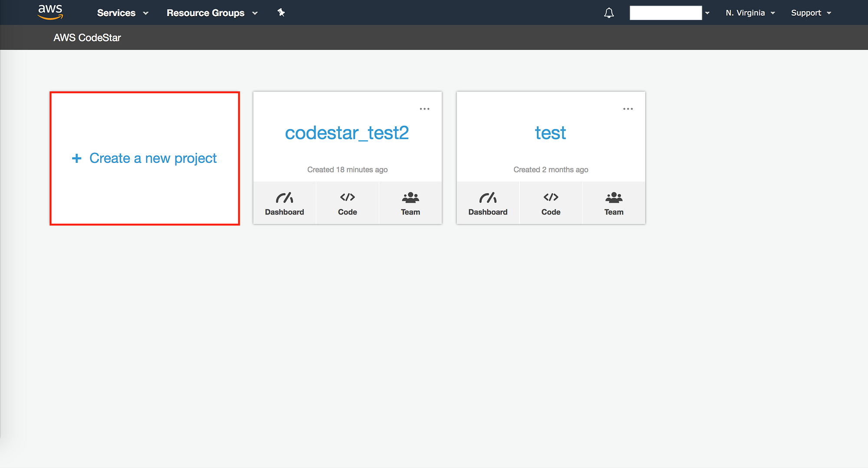Click the AWS CodeStar breadcrumb label

[87, 37]
